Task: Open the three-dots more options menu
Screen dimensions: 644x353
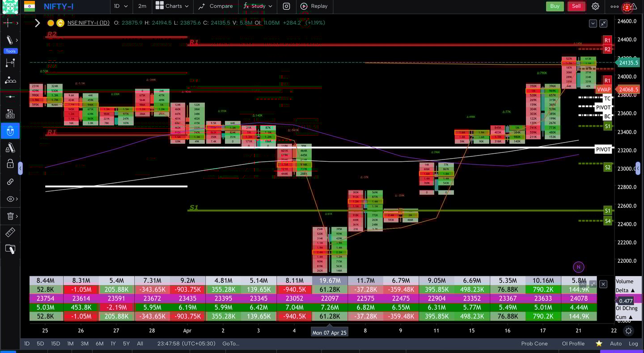Action: coord(615,7)
